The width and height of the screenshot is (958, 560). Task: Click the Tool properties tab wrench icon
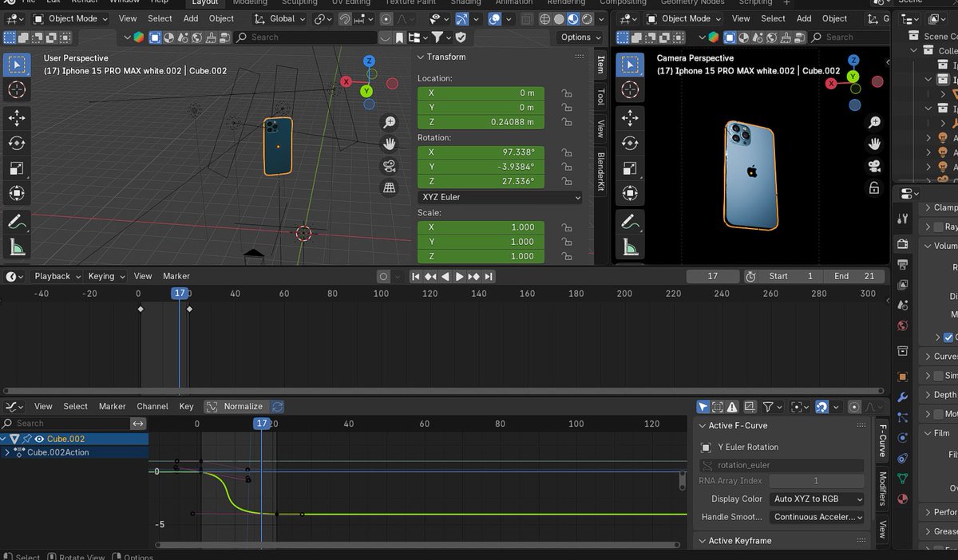[903, 219]
